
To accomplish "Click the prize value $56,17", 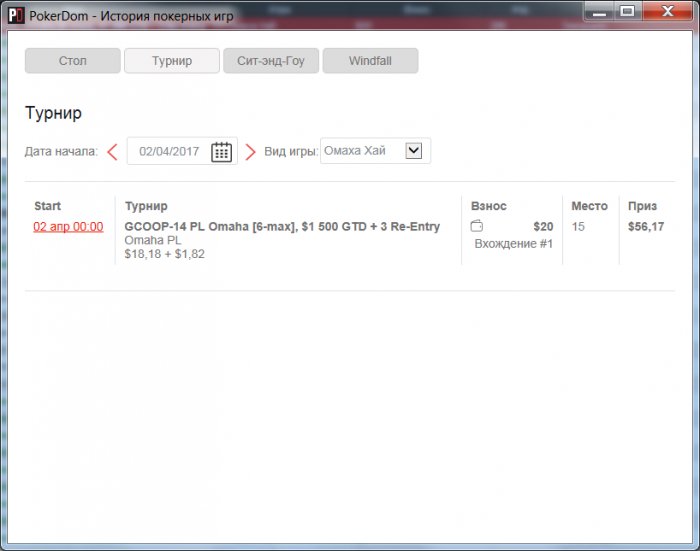I will pyautogui.click(x=646, y=227).
